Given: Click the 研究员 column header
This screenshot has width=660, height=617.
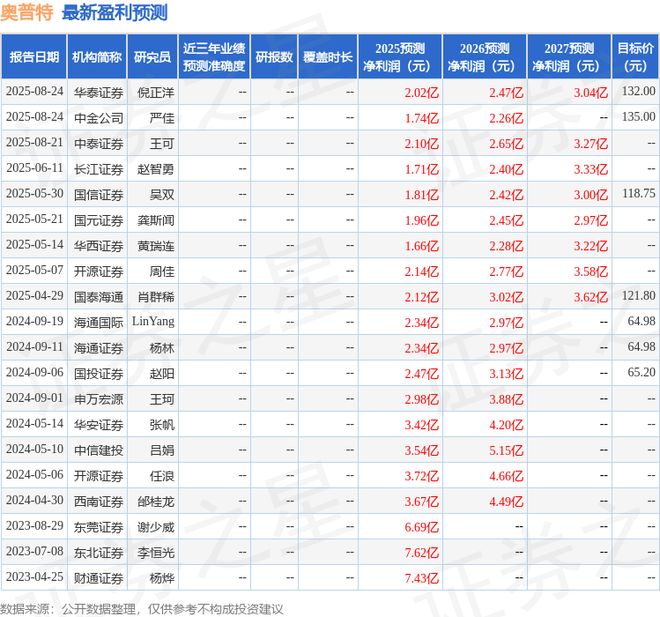Looking at the screenshot, I should (x=153, y=57).
